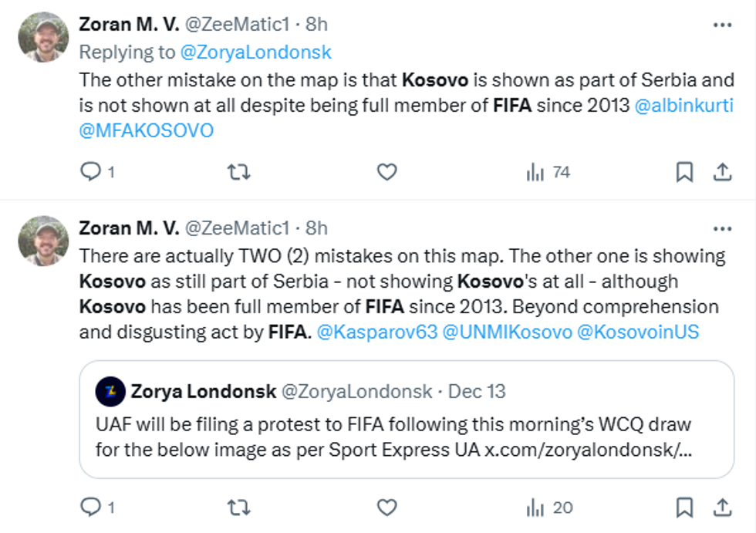Retweet the second tweet with quoted post

point(239,507)
